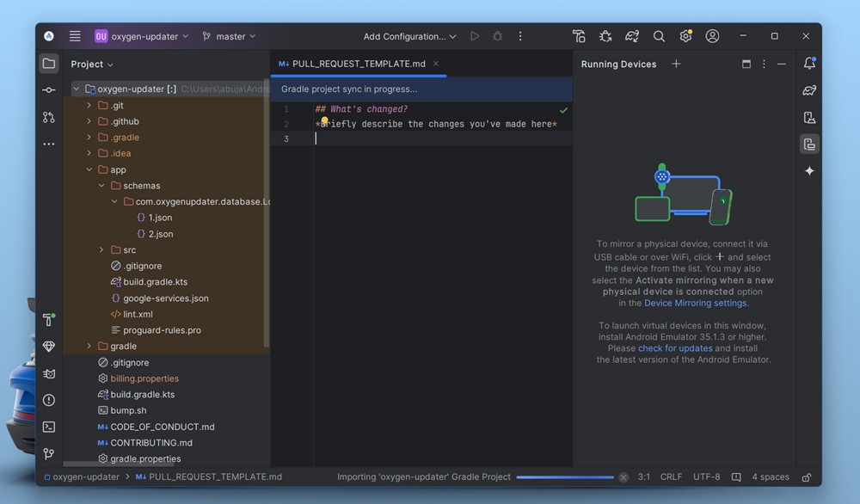Show the Gradle panel from right sidebar
Viewport: 860px width, 504px height.
808,90
